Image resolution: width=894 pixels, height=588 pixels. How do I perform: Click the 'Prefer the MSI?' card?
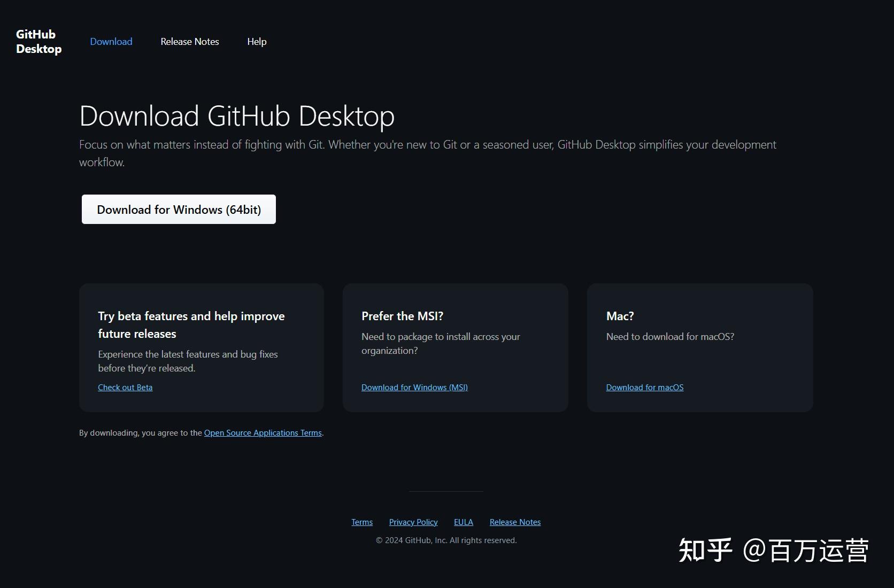click(x=455, y=347)
